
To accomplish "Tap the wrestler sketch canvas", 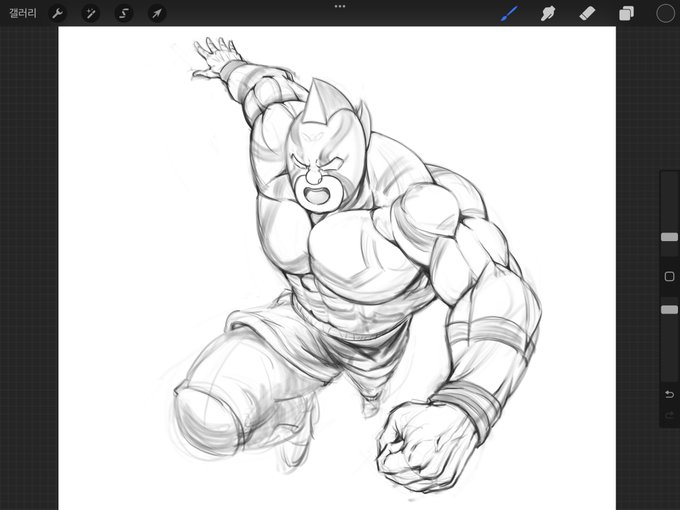I will (337, 268).
